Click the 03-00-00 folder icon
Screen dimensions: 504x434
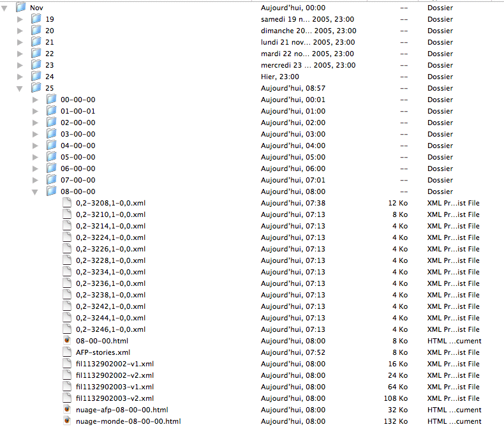[52, 134]
